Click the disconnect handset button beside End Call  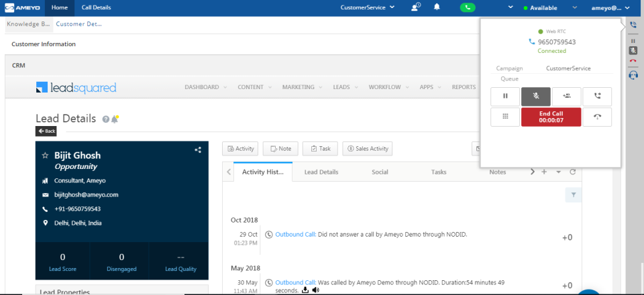(x=597, y=117)
